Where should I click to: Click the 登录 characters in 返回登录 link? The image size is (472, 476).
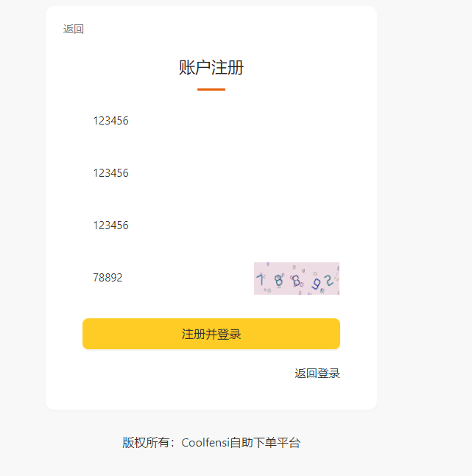tap(328, 374)
